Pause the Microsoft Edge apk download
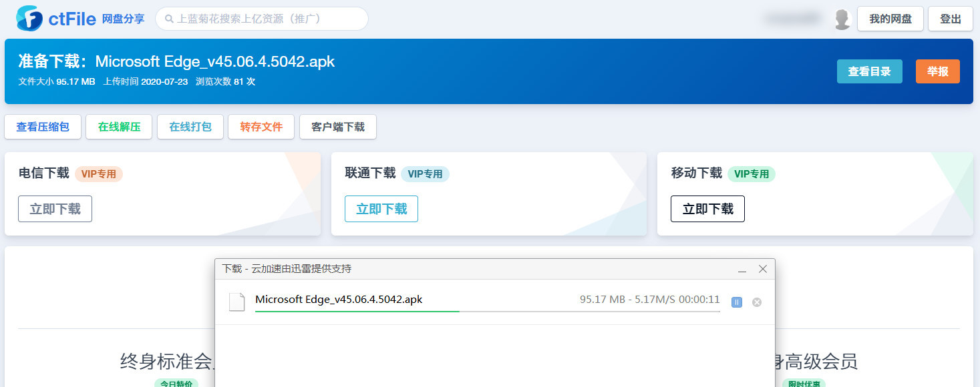This screenshot has width=980, height=387. pos(737,302)
